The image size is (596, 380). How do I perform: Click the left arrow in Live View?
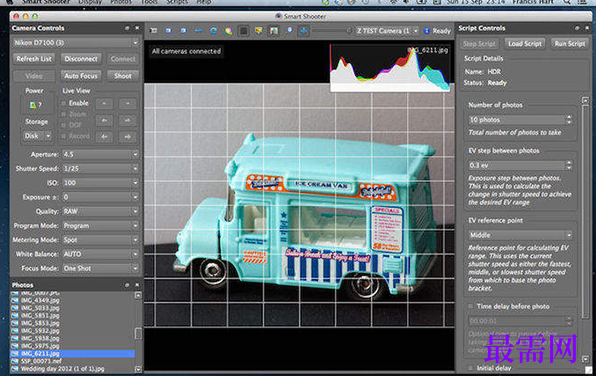tap(105, 120)
